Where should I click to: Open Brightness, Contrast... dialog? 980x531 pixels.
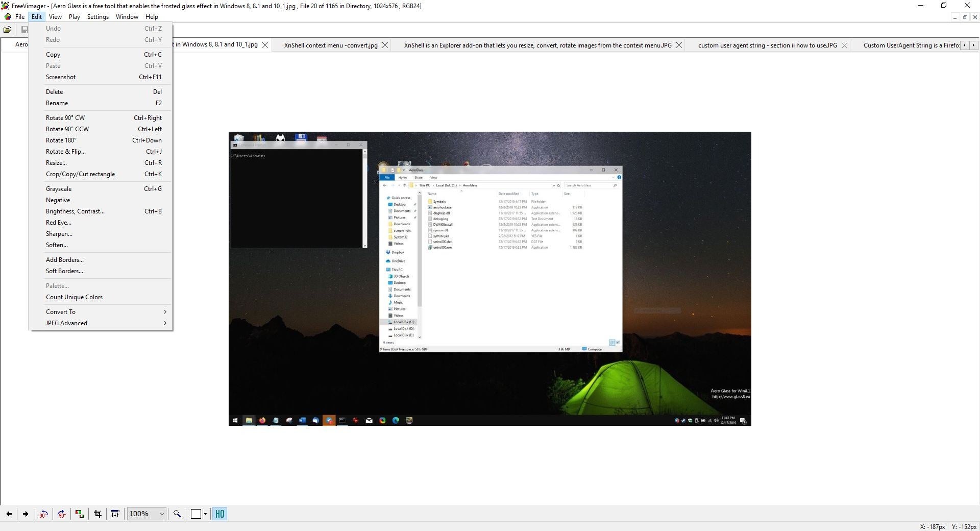point(101,211)
